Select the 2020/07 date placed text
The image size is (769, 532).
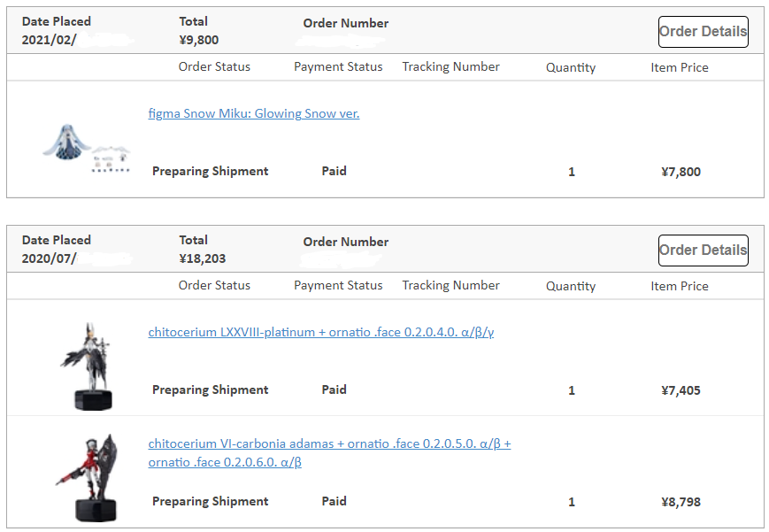click(49, 258)
